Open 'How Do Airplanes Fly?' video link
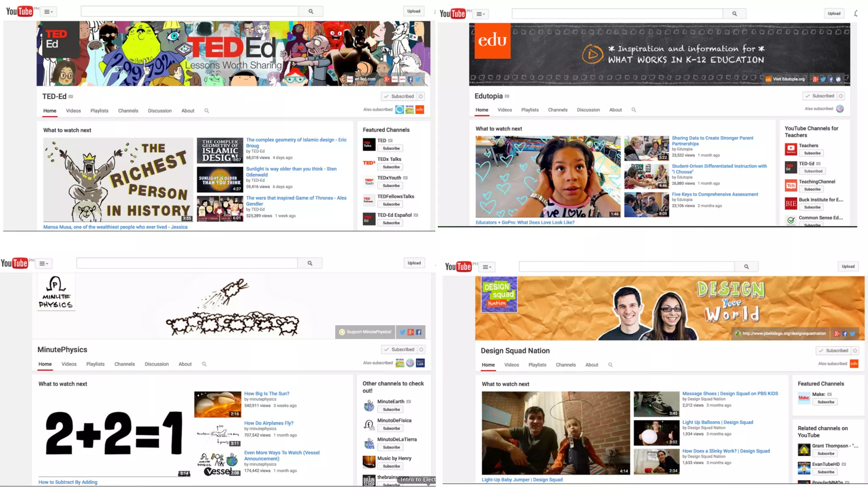Screen dimensions: 868x488 (268, 423)
